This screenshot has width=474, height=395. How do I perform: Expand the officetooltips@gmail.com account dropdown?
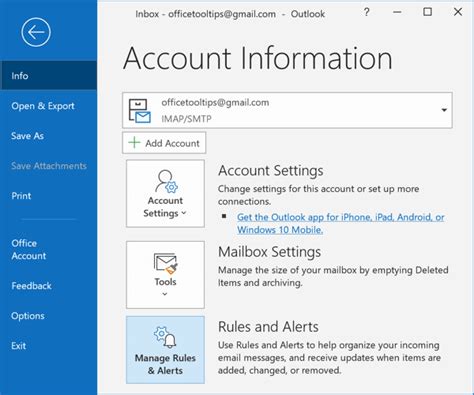444,110
